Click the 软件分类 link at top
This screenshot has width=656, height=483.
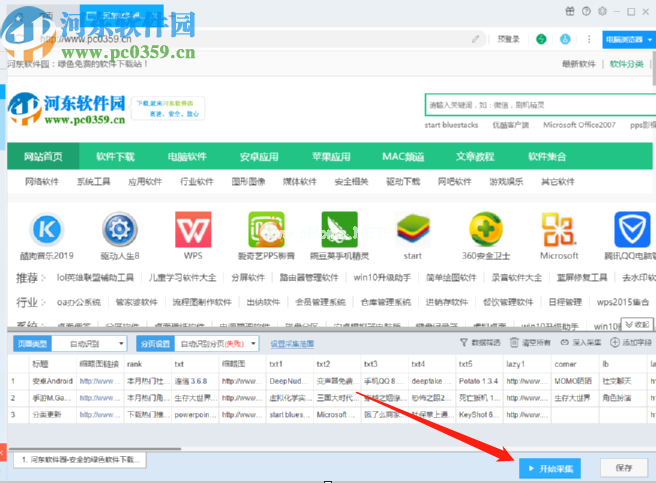pos(626,64)
